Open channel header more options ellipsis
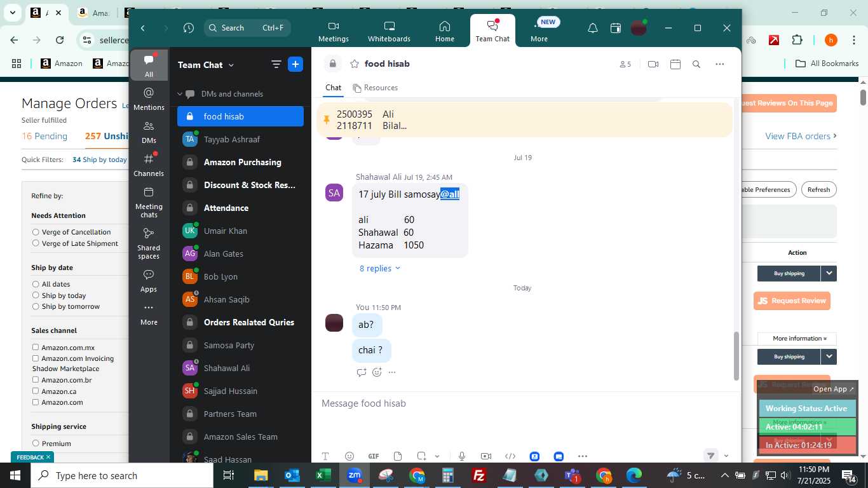 click(719, 64)
